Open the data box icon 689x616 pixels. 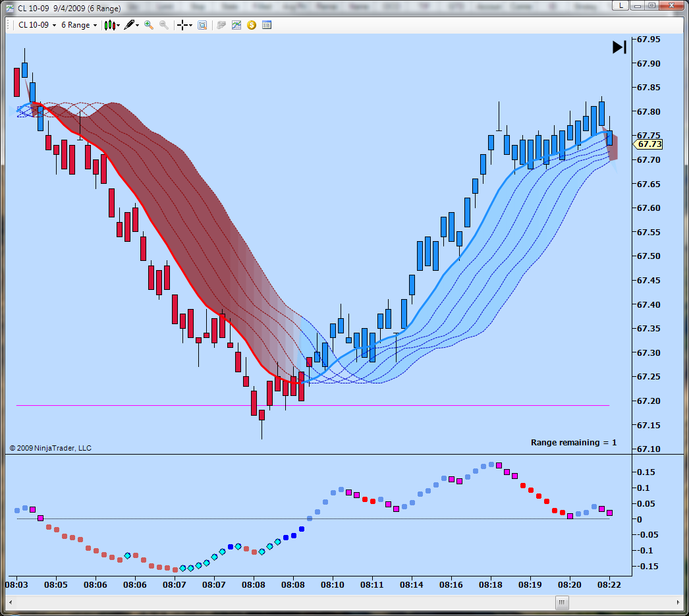click(202, 25)
